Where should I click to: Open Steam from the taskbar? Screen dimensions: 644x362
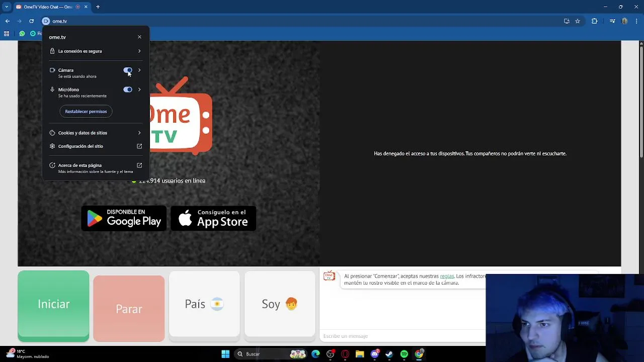point(389,354)
